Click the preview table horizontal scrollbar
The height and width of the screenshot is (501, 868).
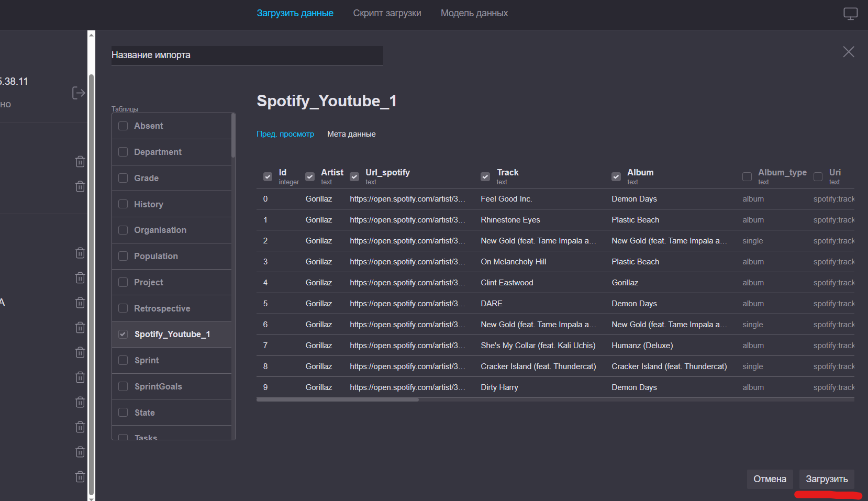tap(338, 399)
